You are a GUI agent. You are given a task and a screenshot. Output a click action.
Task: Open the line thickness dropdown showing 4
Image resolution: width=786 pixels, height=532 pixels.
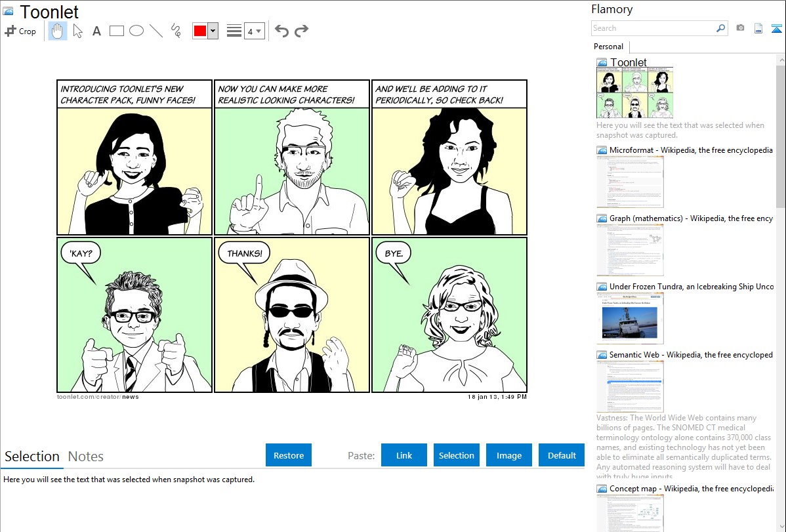tap(255, 31)
